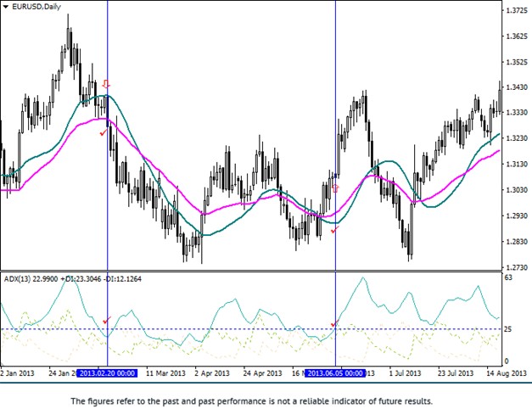Image resolution: width=532 pixels, height=420 pixels.
Task: Click the 1.2730 price scale label
Action: click(x=516, y=267)
